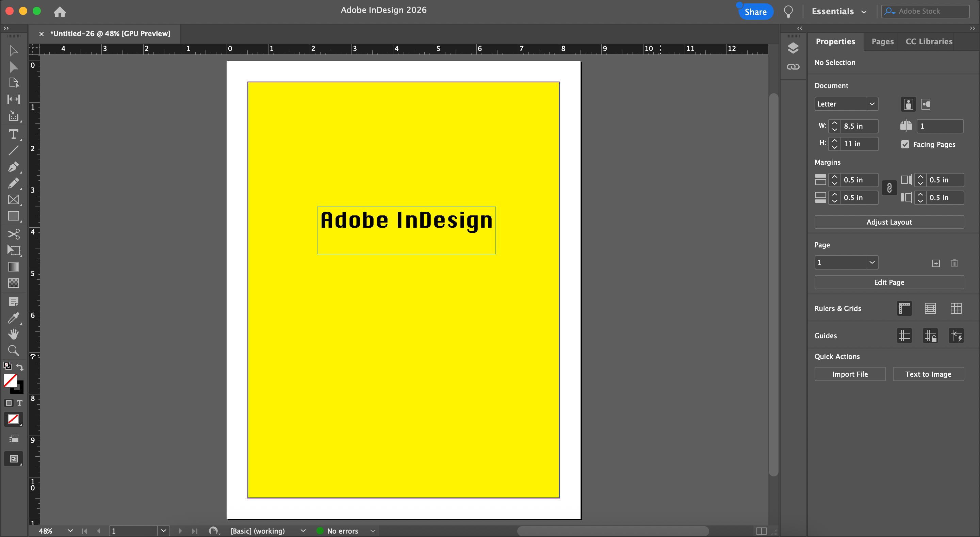Image resolution: width=980 pixels, height=537 pixels.
Task: Switch to the CC Libraries tab
Action: (x=929, y=42)
